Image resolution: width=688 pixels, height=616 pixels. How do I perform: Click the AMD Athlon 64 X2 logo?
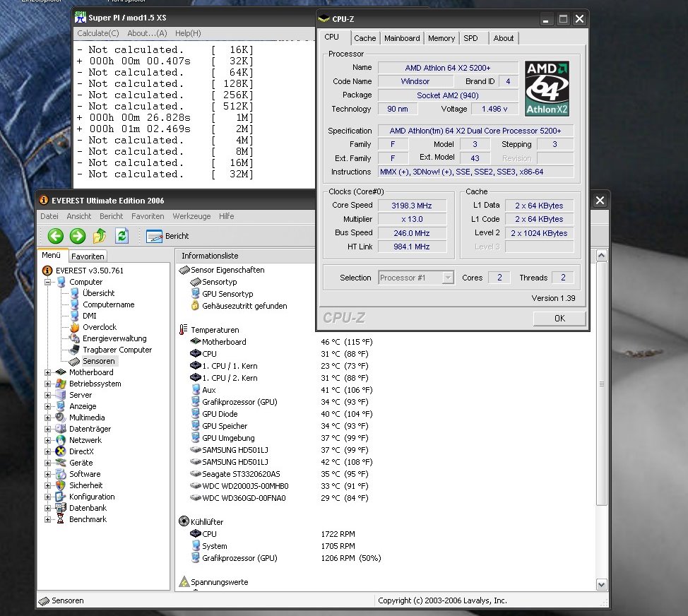coord(547,88)
